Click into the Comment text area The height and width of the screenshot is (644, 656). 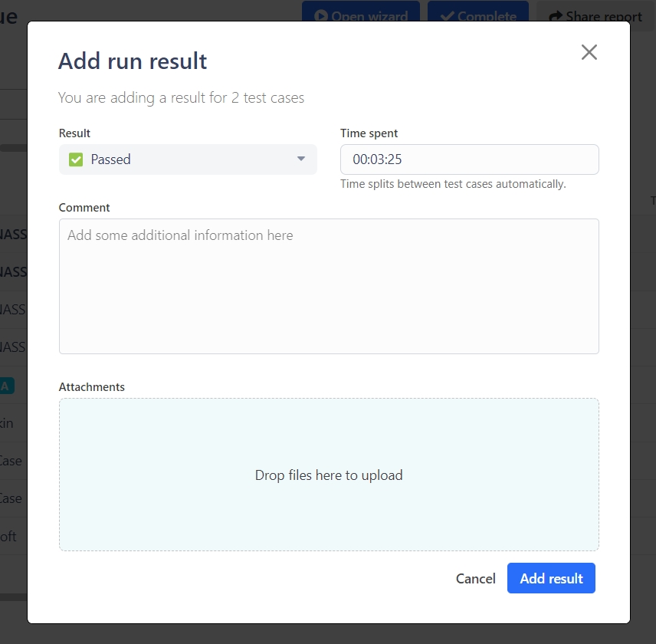click(329, 286)
